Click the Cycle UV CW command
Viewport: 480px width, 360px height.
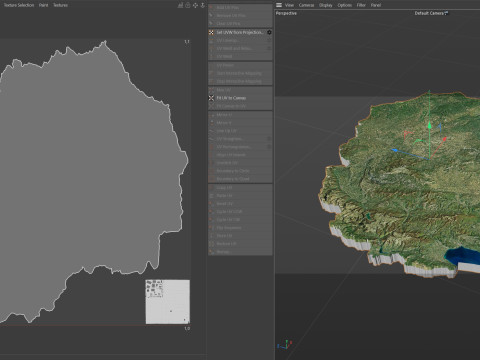(x=240, y=220)
